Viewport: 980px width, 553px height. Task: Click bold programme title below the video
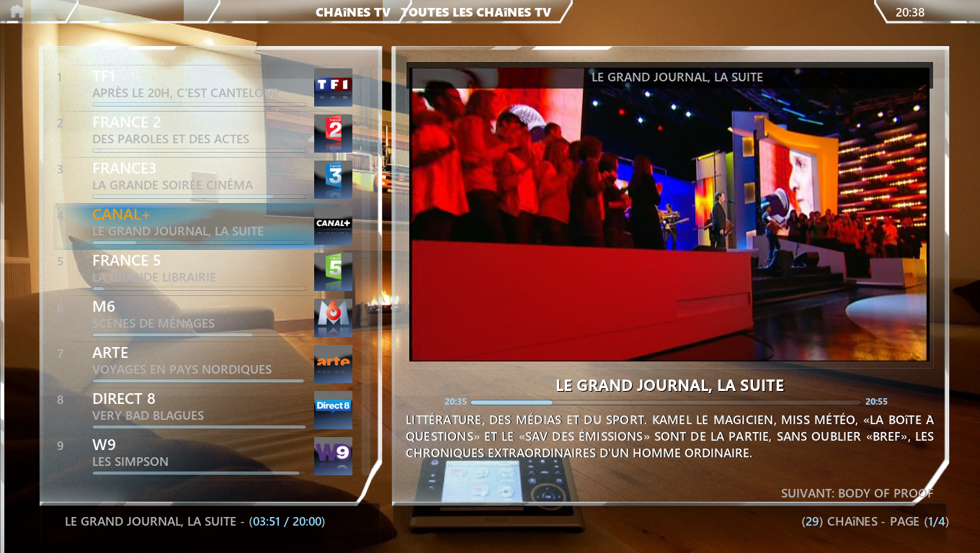click(x=670, y=386)
